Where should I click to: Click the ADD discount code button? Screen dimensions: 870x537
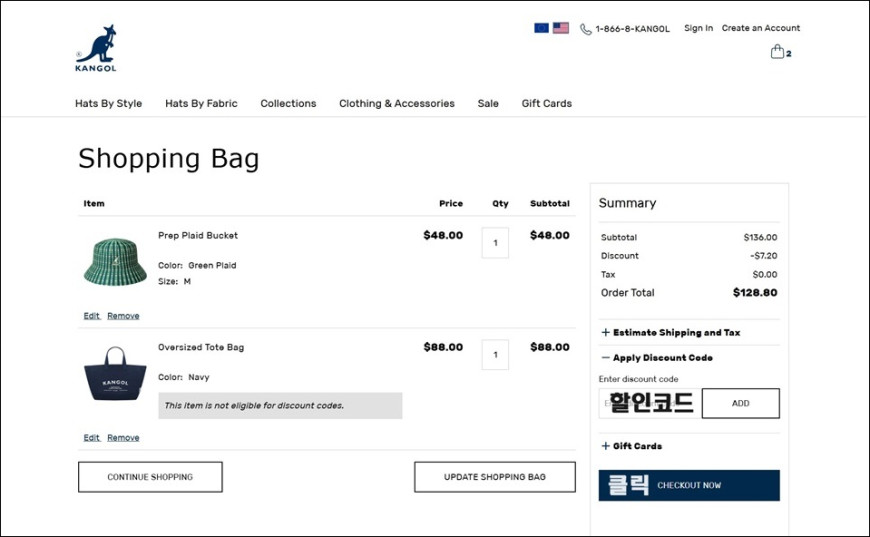click(741, 403)
